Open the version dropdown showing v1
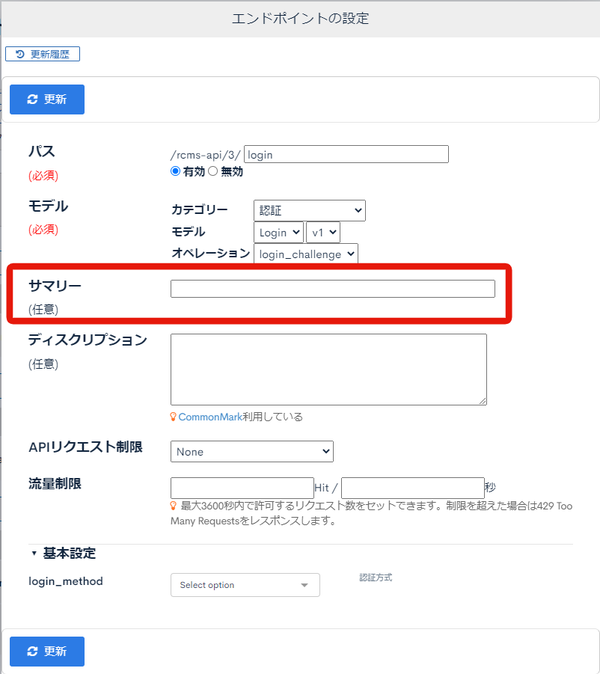The width and height of the screenshot is (600, 674). click(323, 233)
